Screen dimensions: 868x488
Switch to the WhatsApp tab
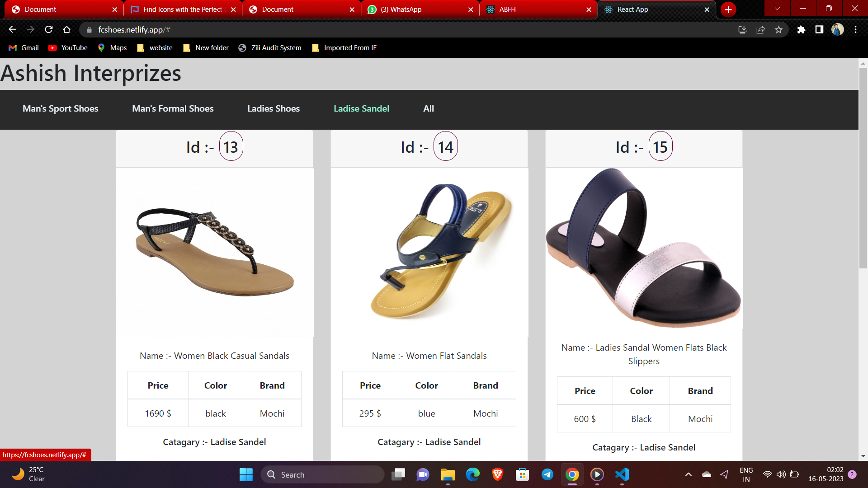click(401, 9)
